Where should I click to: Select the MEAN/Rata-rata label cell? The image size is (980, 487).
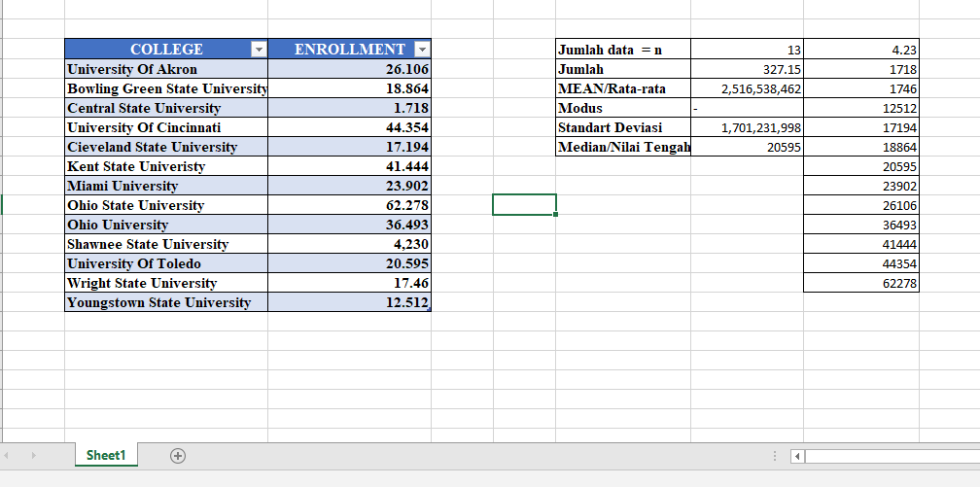[623, 88]
